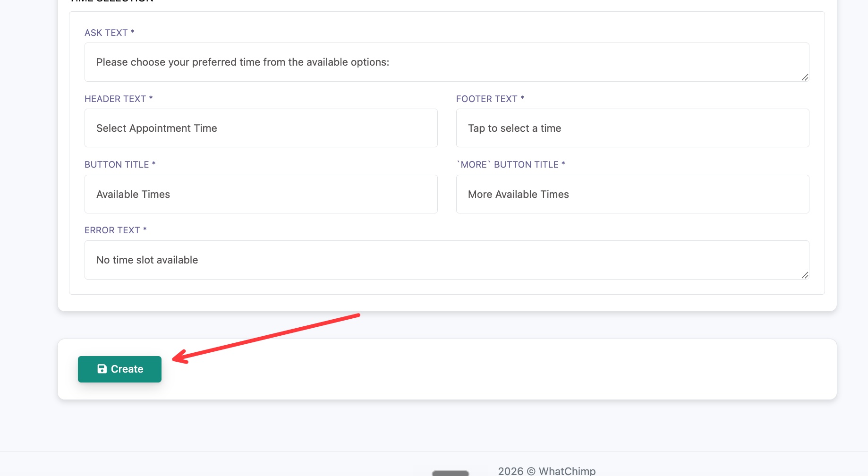Image resolution: width=868 pixels, height=476 pixels.
Task: Click the Error Text textarea
Action: (447, 260)
